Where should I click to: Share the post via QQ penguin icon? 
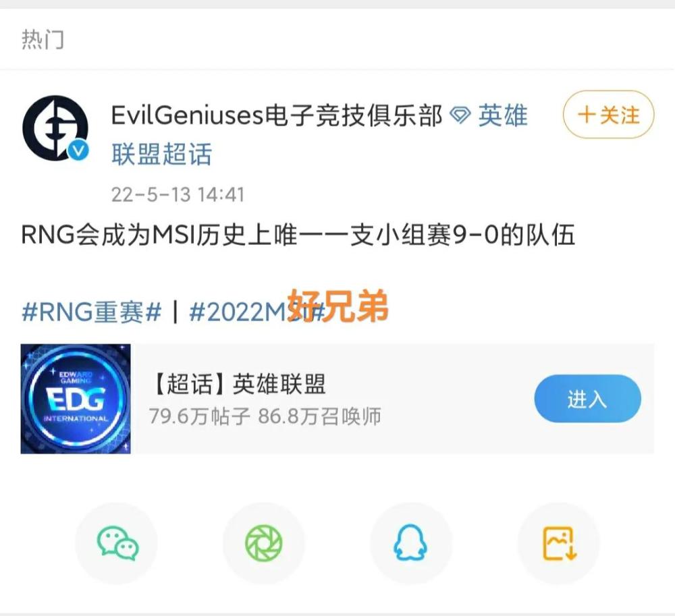[x=410, y=543]
